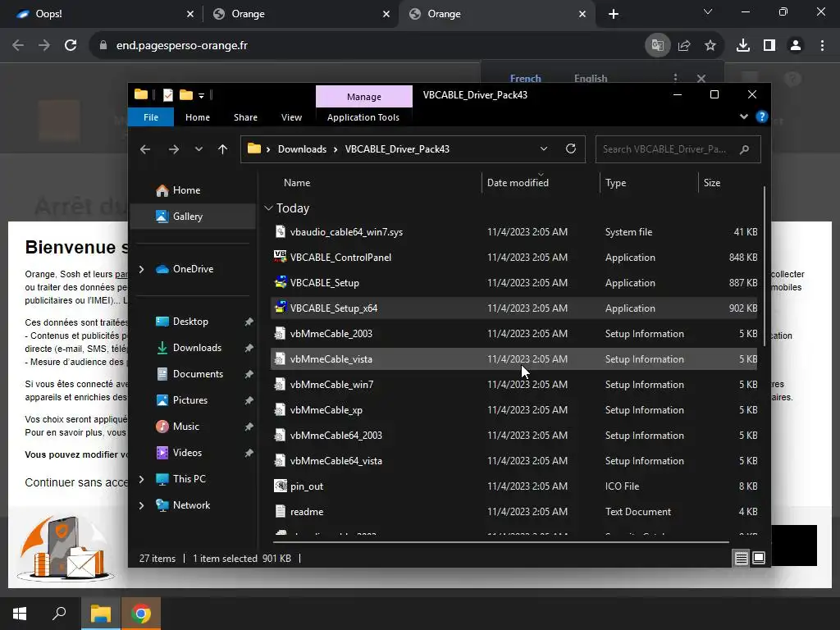This screenshot has height=630, width=840.
Task: Unpin Videos from Quick access
Action: (x=249, y=453)
